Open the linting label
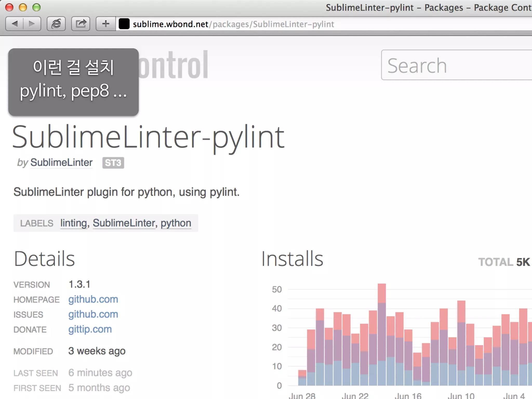Image resolution: width=532 pixels, height=399 pixels. pos(74,223)
